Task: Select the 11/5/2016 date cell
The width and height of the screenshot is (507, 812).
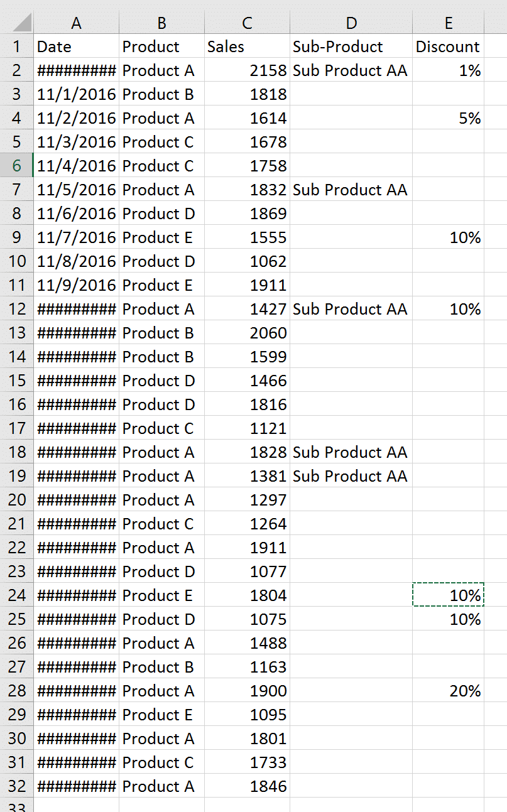Action: click(x=77, y=190)
